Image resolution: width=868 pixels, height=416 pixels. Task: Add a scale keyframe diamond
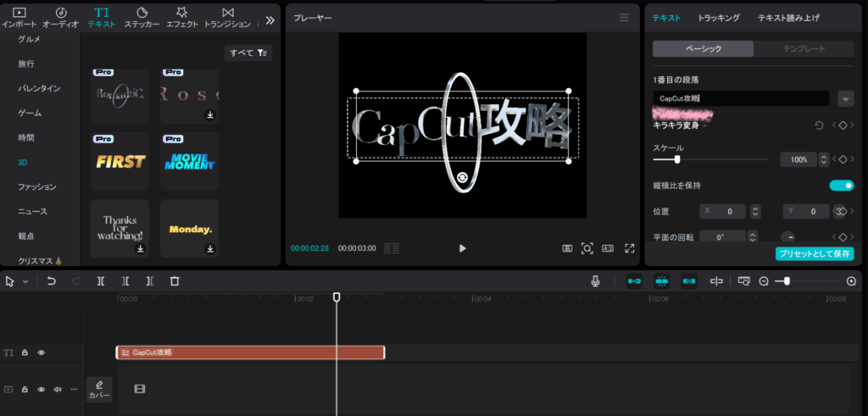pos(843,159)
